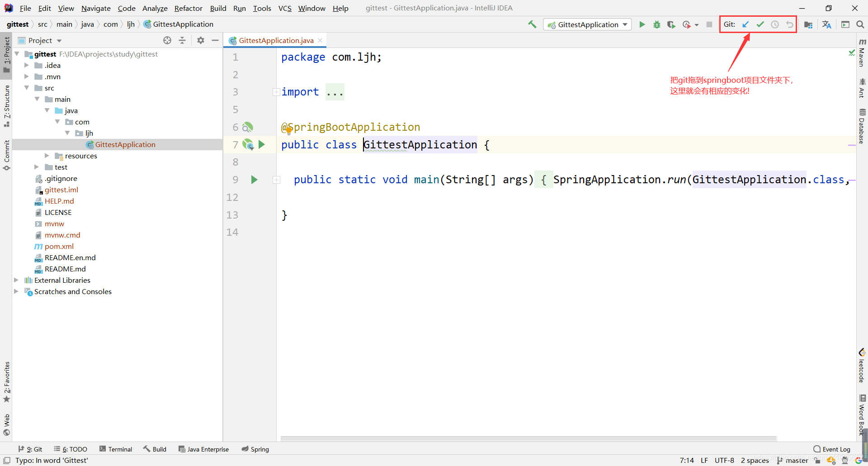
Task: Open Database tool window
Action: click(x=862, y=126)
